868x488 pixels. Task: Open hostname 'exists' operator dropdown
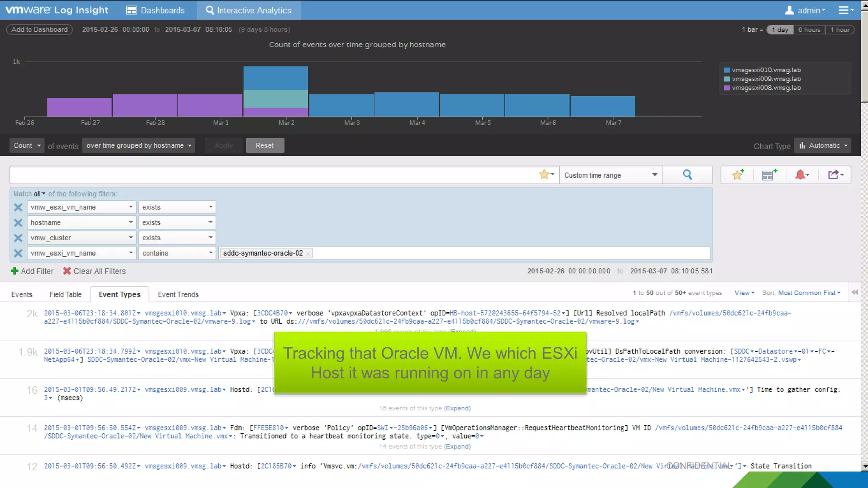coord(177,222)
